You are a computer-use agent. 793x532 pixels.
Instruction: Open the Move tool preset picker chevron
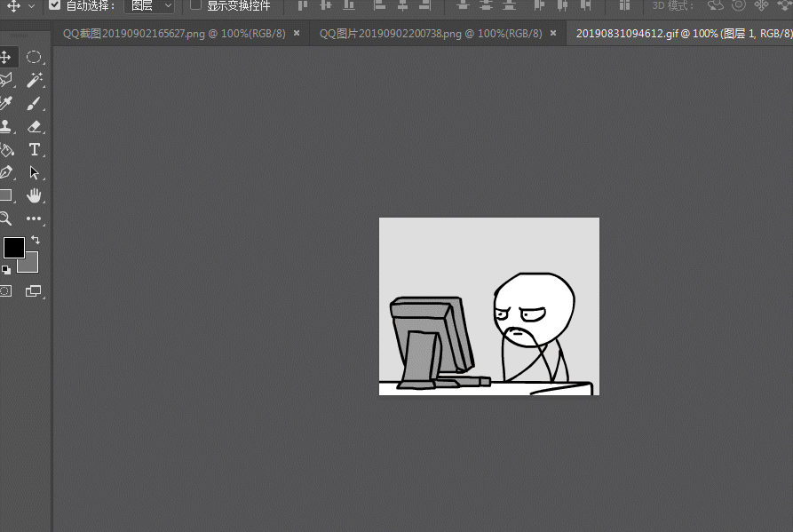(x=31, y=6)
